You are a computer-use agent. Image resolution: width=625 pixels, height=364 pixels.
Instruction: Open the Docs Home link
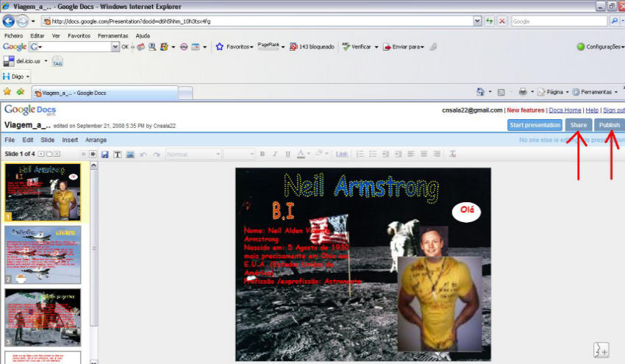pos(565,110)
